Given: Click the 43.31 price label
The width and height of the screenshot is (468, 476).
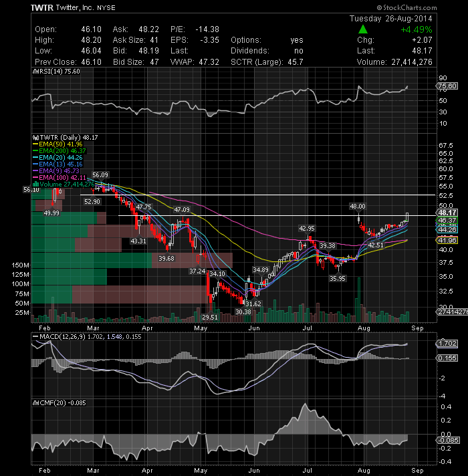Looking at the screenshot, I should click(x=138, y=241).
